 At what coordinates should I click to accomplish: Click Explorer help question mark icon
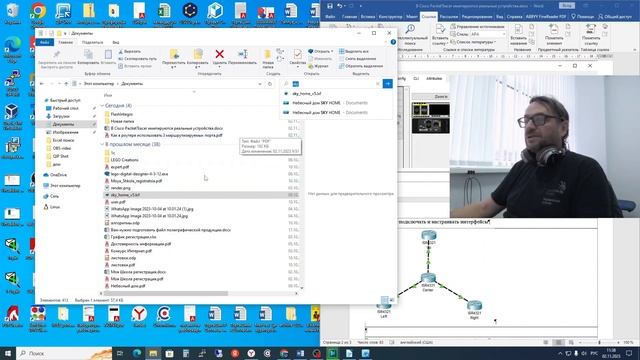(x=393, y=42)
